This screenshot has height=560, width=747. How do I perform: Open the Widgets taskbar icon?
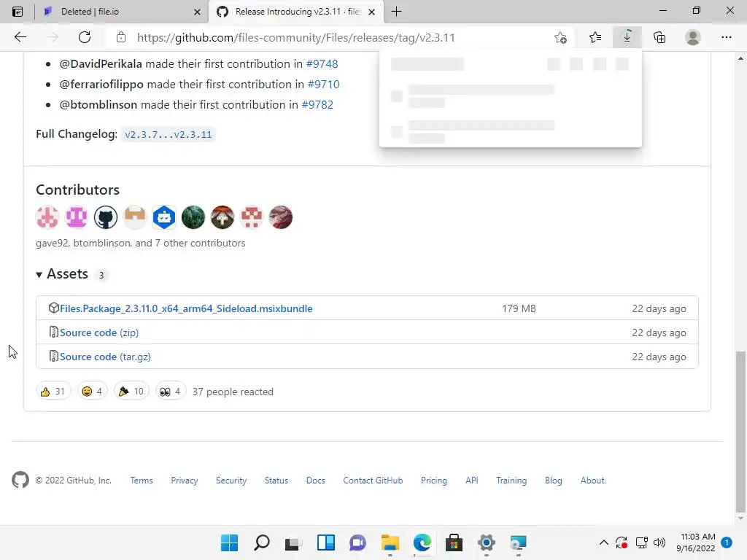point(326,542)
